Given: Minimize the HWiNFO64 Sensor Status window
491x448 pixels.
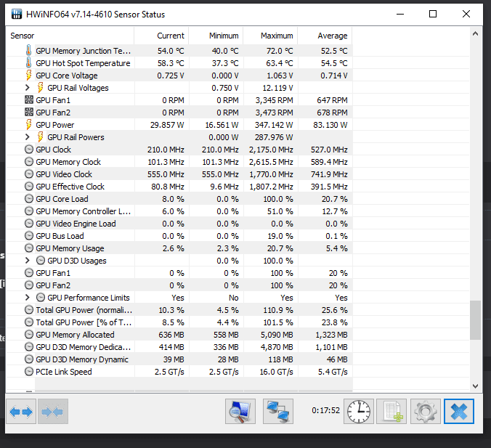Looking at the screenshot, I should pos(400,14).
